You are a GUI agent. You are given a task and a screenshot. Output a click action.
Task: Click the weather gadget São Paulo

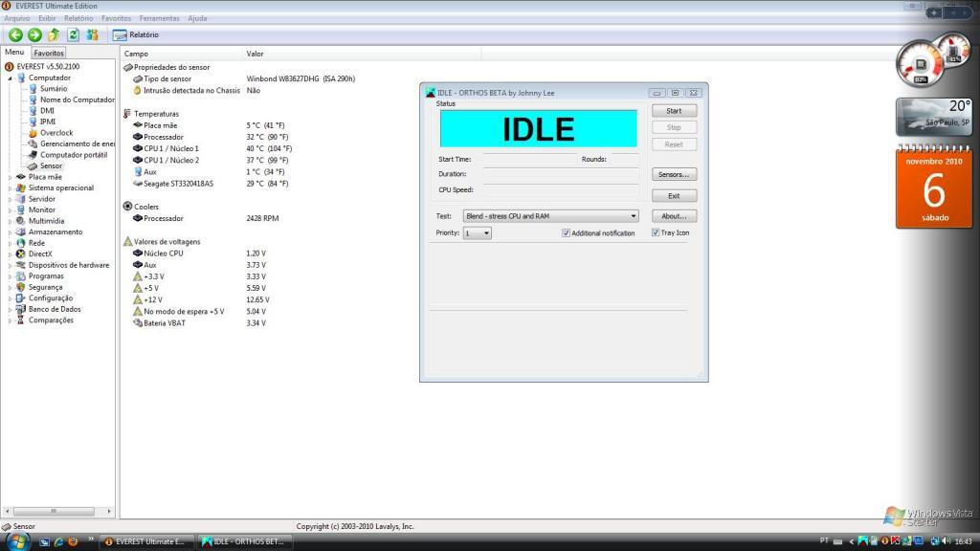point(934,117)
